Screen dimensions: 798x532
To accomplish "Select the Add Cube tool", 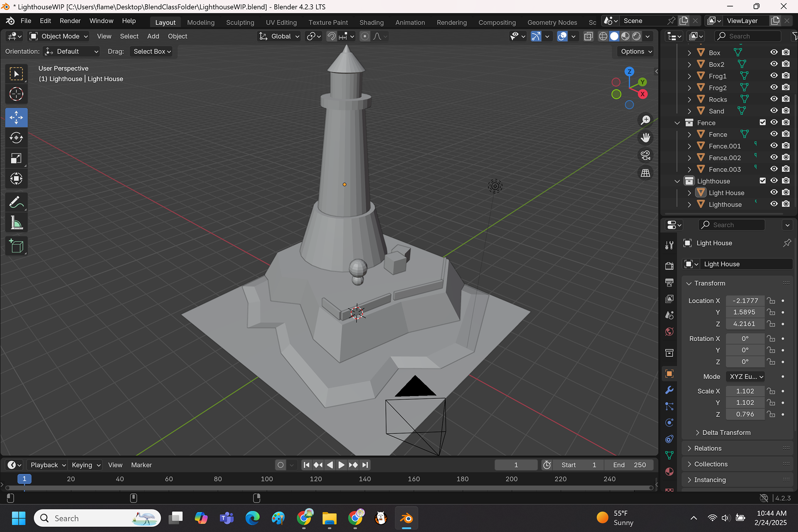I will (x=16, y=246).
